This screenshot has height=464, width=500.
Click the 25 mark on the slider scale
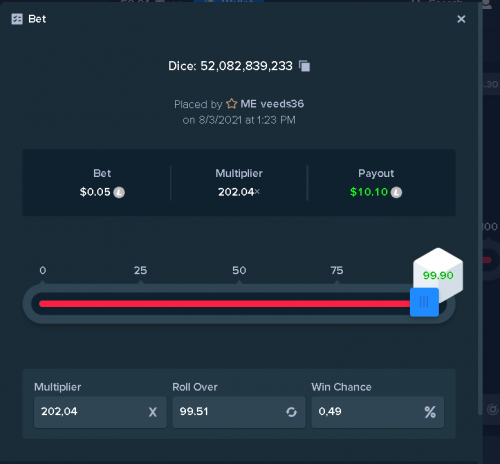coord(140,270)
